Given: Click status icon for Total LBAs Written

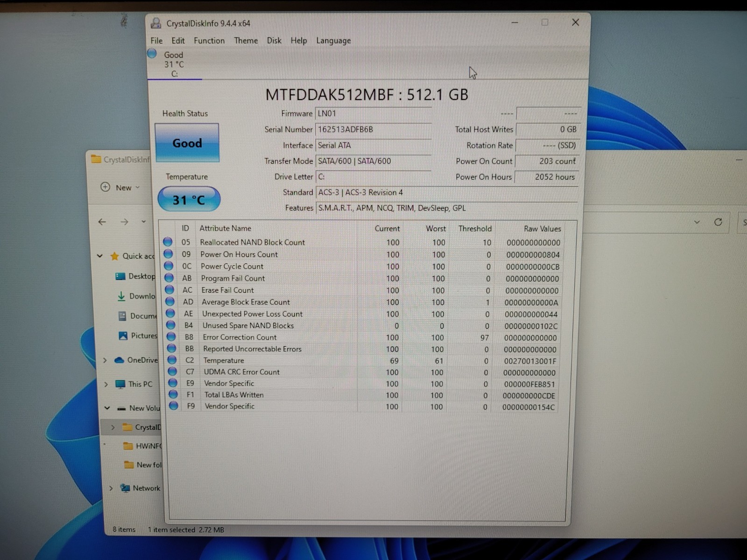Looking at the screenshot, I should (x=173, y=394).
